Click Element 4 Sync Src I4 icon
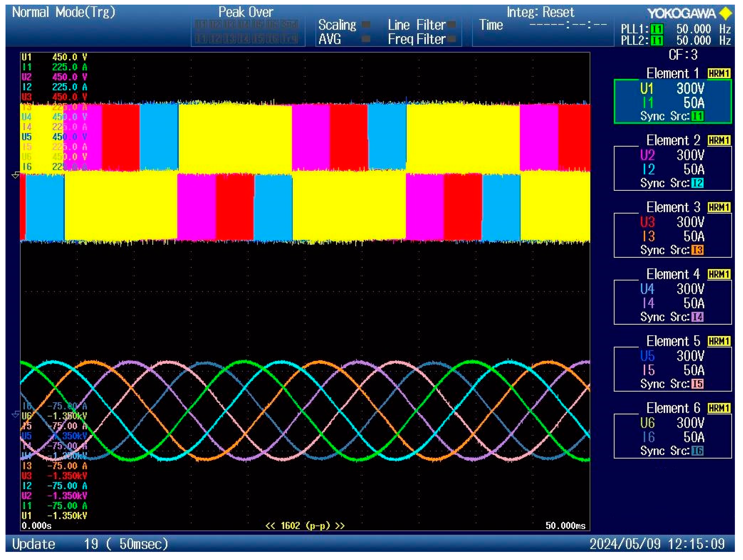 point(697,317)
